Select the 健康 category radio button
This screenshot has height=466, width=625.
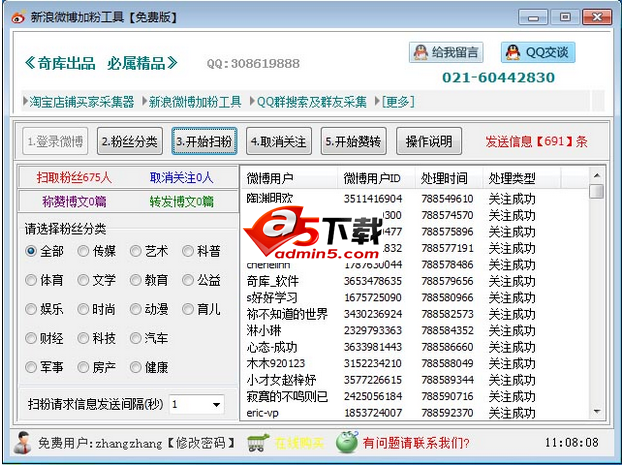coord(136,367)
